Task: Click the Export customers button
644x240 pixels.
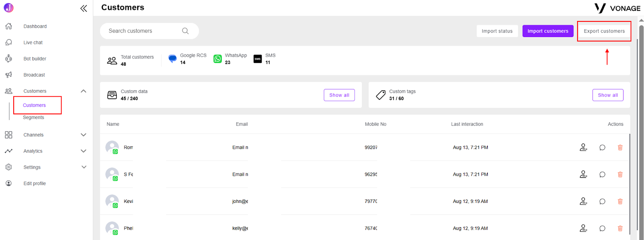Action: [x=604, y=31]
